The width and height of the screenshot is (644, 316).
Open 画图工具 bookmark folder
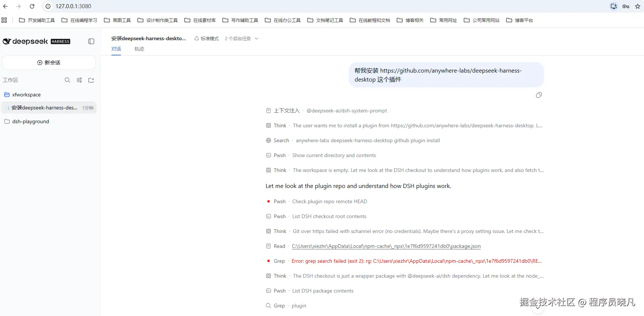[x=117, y=20]
